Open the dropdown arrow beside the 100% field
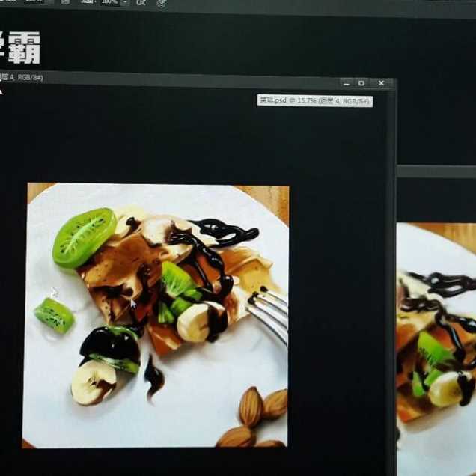This screenshot has height=476, width=476. tap(125, 2)
